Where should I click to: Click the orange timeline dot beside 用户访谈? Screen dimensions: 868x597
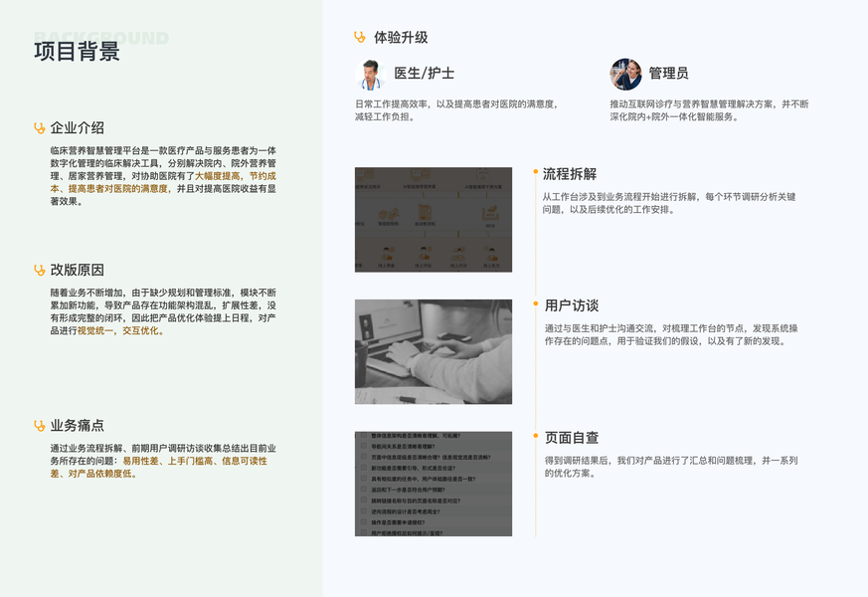click(x=535, y=303)
